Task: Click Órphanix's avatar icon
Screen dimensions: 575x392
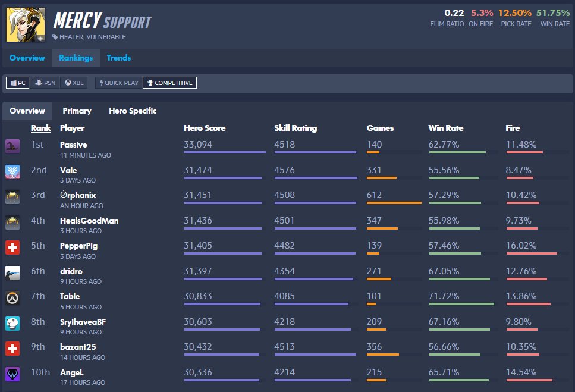Action: coord(12,197)
